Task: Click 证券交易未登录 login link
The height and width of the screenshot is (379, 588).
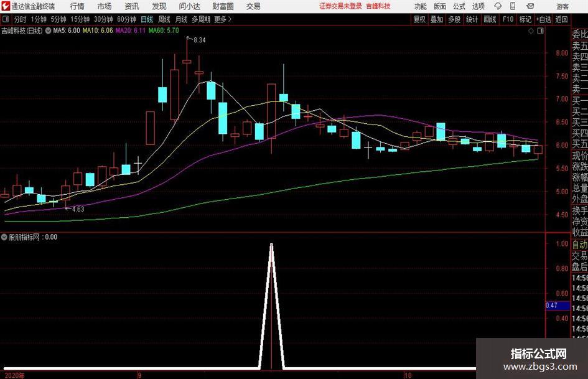Action: [x=340, y=6]
